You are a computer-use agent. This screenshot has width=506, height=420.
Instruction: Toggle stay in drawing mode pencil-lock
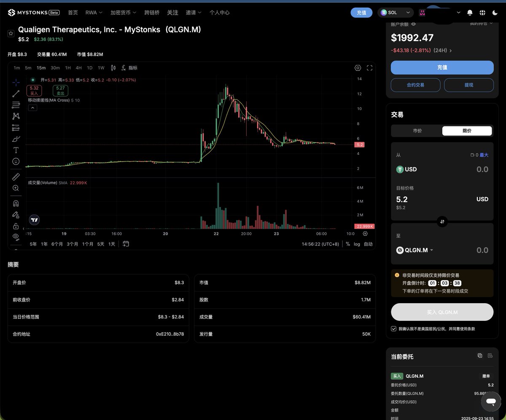(x=16, y=215)
